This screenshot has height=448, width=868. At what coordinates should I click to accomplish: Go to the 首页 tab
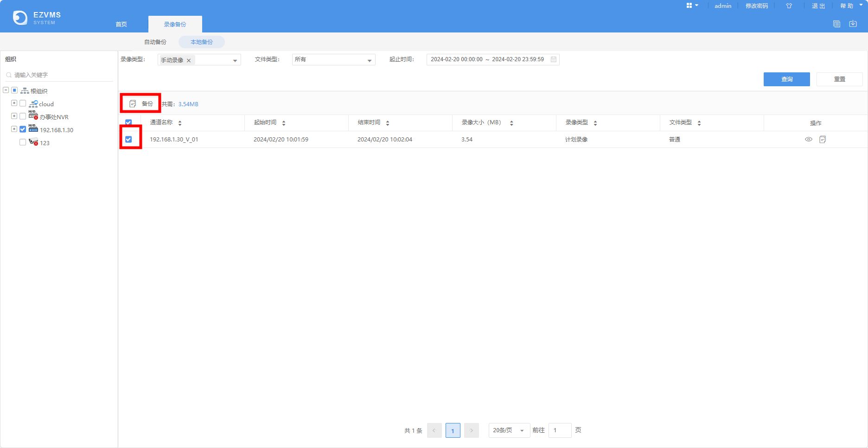pyautogui.click(x=121, y=24)
